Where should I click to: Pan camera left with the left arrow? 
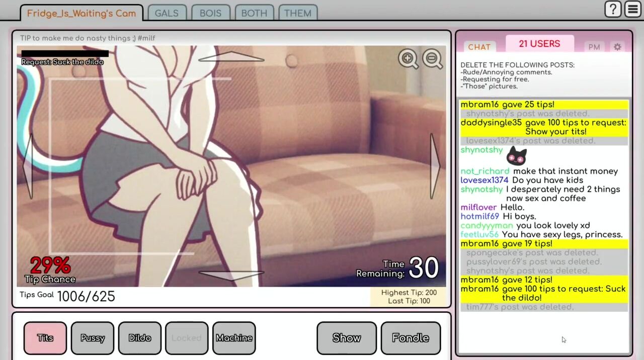point(28,166)
